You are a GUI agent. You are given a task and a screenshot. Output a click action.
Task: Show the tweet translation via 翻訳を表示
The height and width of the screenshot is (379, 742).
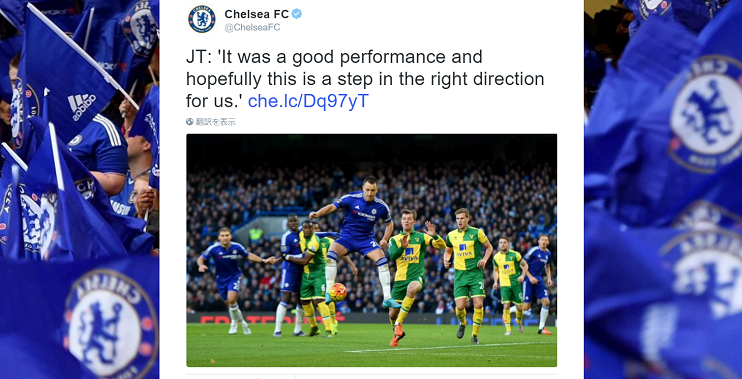[215, 122]
